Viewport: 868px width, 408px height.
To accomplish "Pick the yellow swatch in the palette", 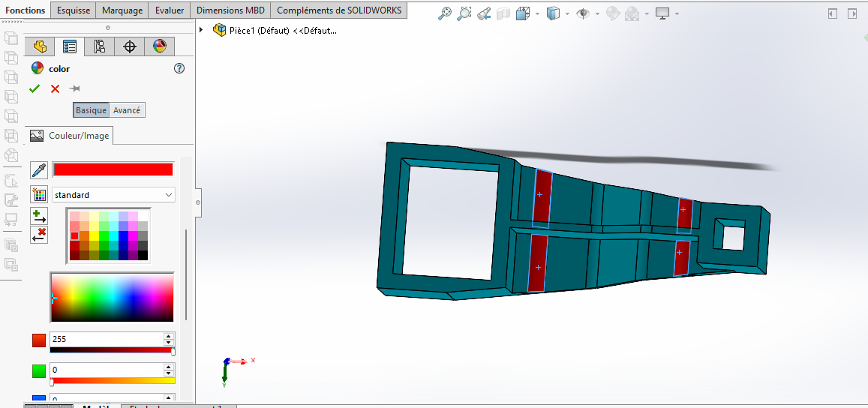I will (94, 235).
